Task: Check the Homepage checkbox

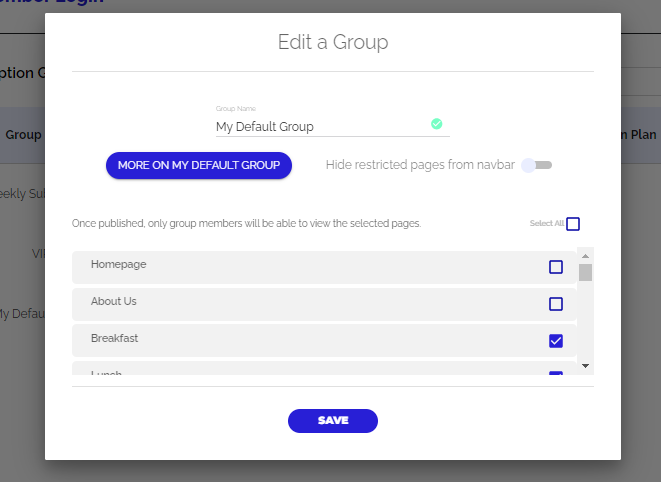Action: click(556, 267)
